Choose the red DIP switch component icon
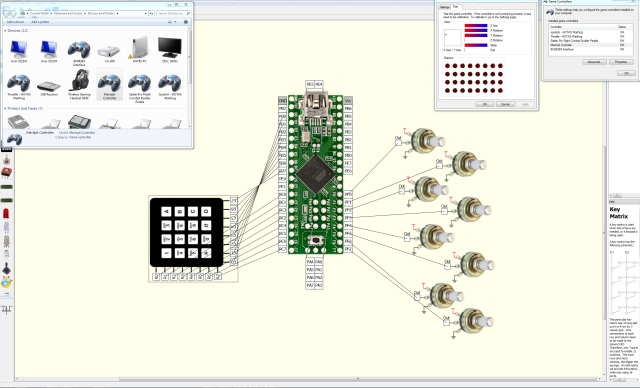This screenshot has width=640, height=388. pos(6,172)
